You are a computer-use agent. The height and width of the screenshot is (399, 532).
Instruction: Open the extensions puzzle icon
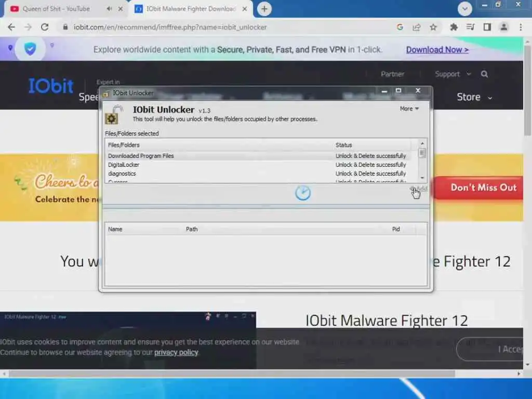(x=454, y=27)
